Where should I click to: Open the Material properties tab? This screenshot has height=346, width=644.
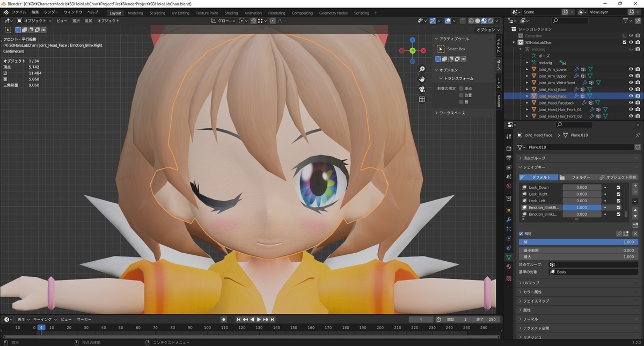coord(509,267)
